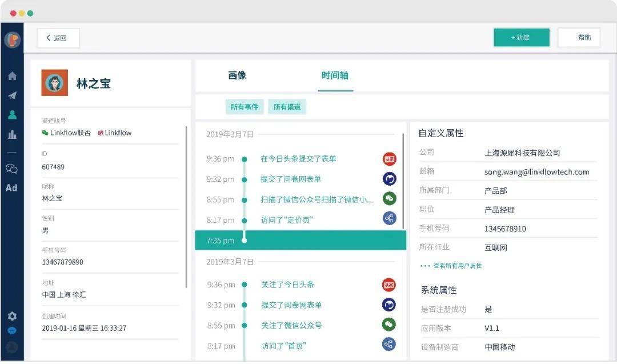Open the Home icon in the sidebar
The image size is (617, 364).
tap(13, 75)
